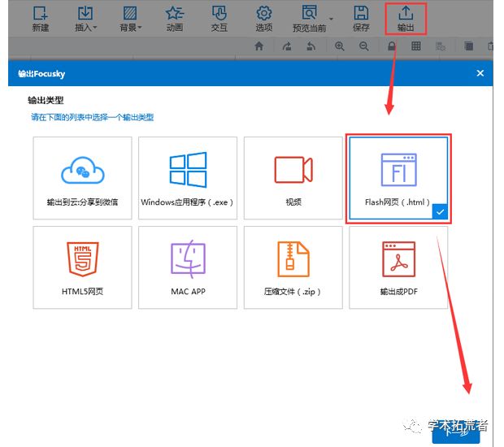Select 视频 (Video) output type
Viewport: 504px width, 447px height.
point(293,178)
